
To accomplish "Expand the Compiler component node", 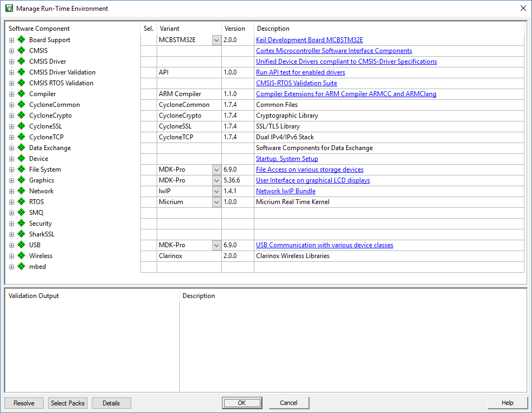I will click(x=11, y=94).
